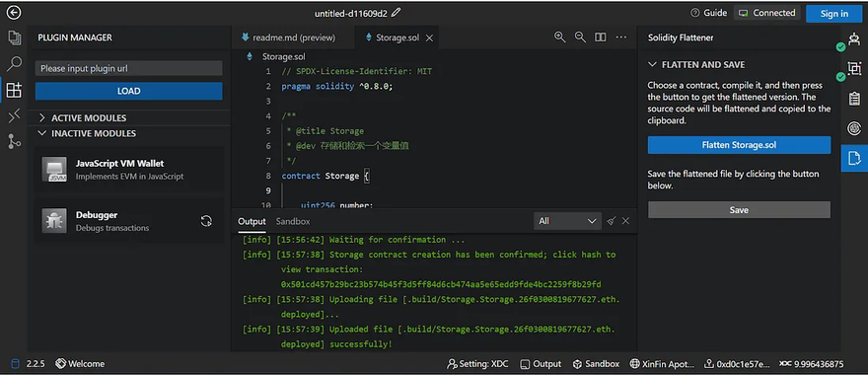Click the SPDX-License-Identifier comment line
The width and height of the screenshot is (868, 375).
356,71
